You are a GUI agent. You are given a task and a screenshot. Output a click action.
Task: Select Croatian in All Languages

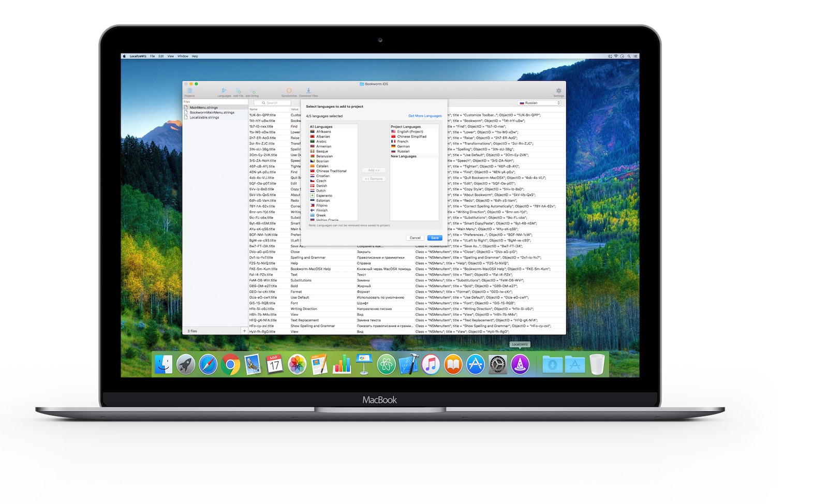click(333, 176)
